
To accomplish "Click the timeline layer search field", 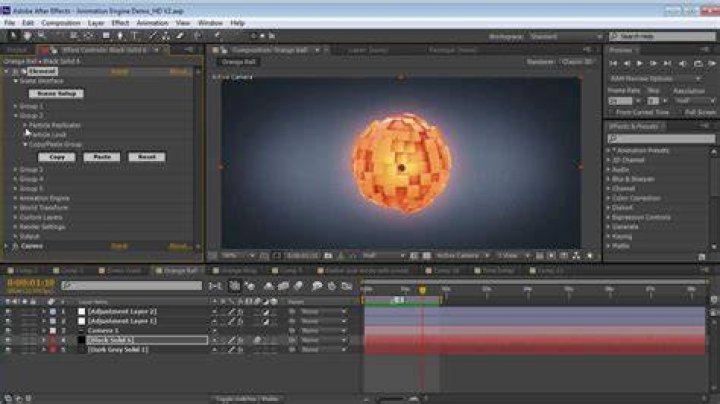I will (x=131, y=286).
